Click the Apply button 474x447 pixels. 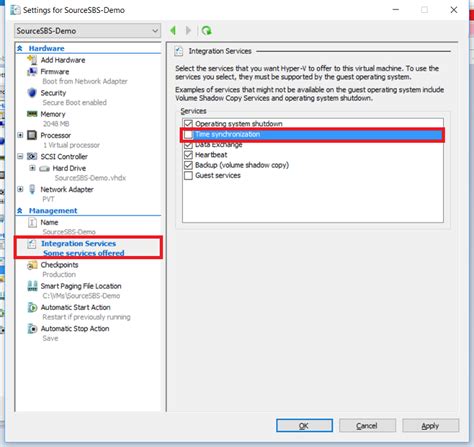coord(430,426)
